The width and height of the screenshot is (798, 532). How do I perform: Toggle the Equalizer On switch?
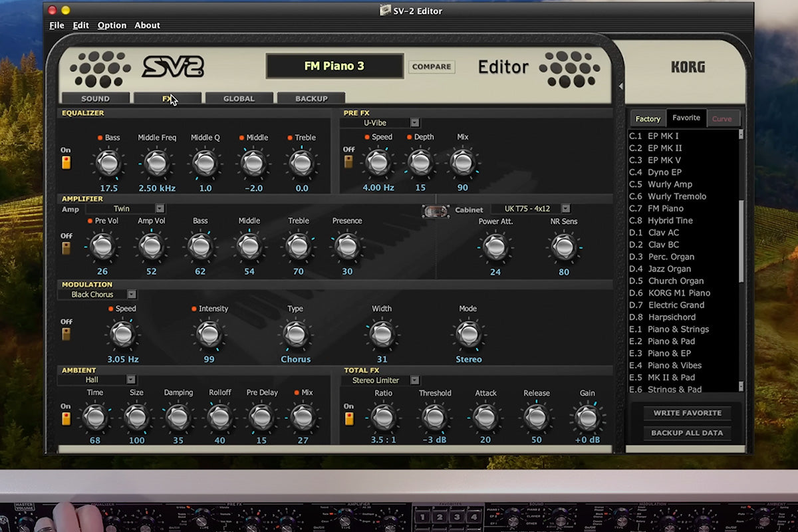pos(66,163)
